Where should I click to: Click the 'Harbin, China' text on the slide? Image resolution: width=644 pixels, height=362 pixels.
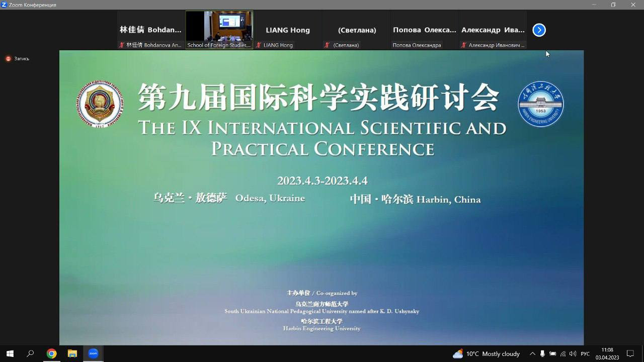(449, 200)
